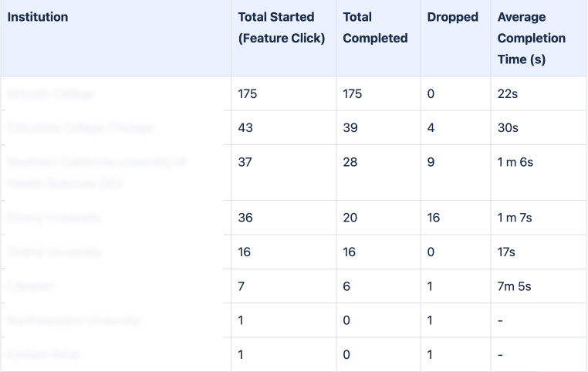Select the 22s average completion time

(507, 94)
